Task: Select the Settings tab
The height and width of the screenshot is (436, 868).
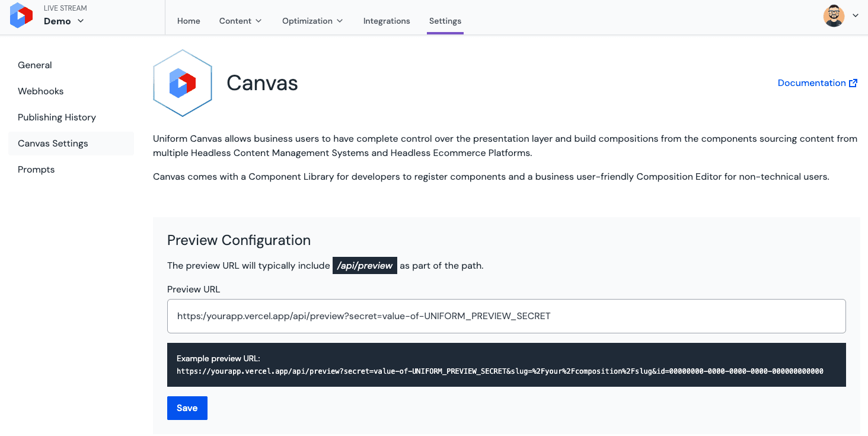Action: 445,20
